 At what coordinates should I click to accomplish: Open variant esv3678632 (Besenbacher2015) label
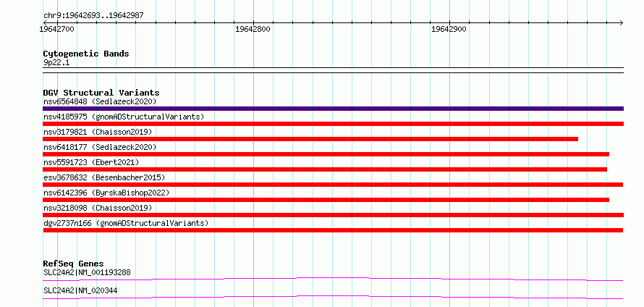click(104, 177)
